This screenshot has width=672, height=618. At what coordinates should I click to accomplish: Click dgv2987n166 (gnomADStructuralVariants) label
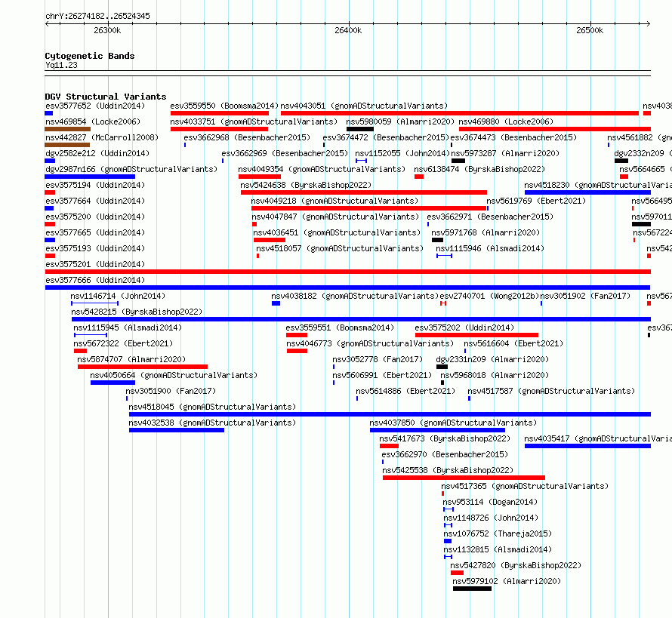pos(131,169)
